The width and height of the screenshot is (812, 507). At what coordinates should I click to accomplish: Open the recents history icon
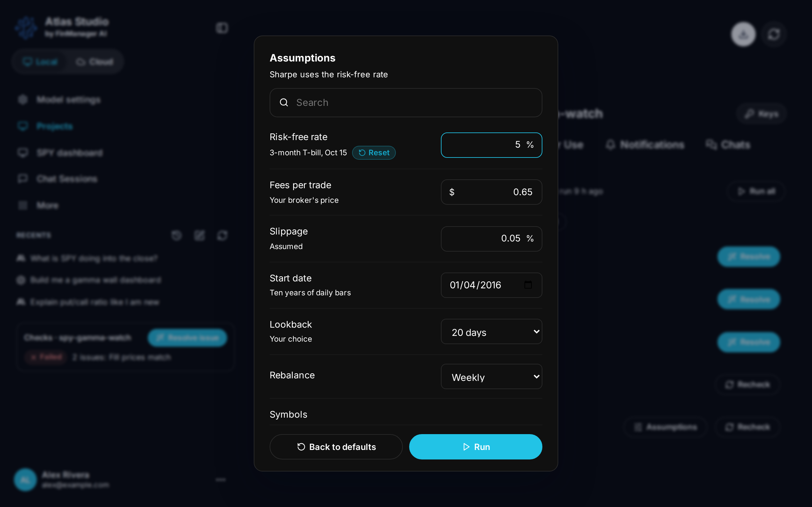click(x=176, y=235)
